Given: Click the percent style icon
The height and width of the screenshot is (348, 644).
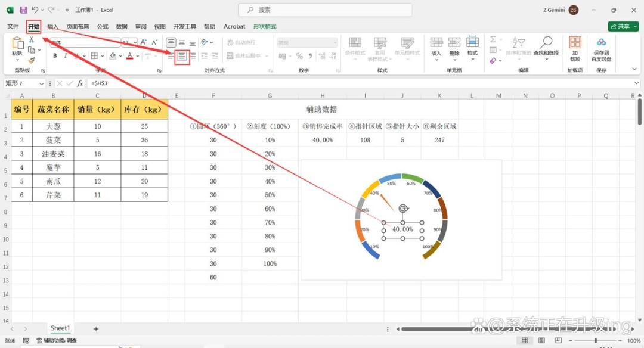Looking at the screenshot, I should tap(299, 56).
